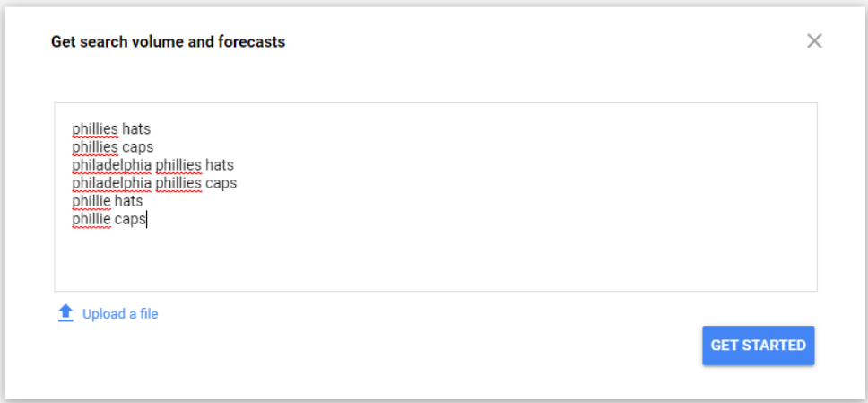Click the word 'hats' in 'phillie hats'

128,201
